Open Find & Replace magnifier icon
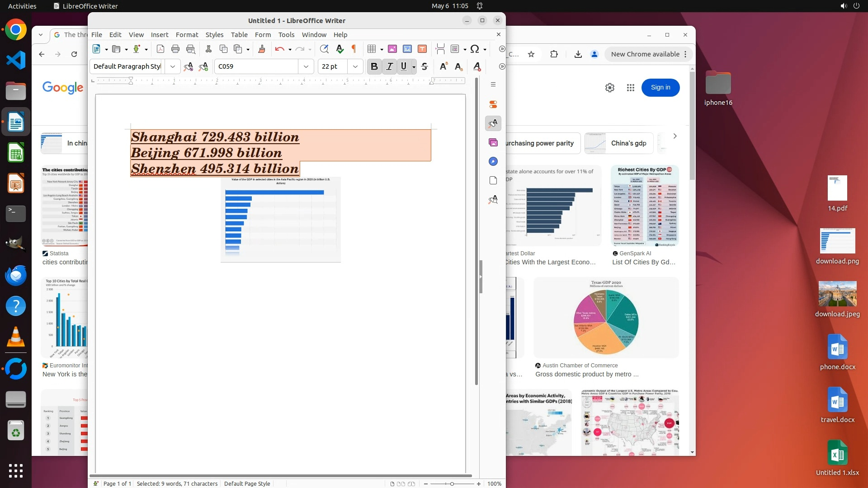The width and height of the screenshot is (868, 488). (324, 49)
